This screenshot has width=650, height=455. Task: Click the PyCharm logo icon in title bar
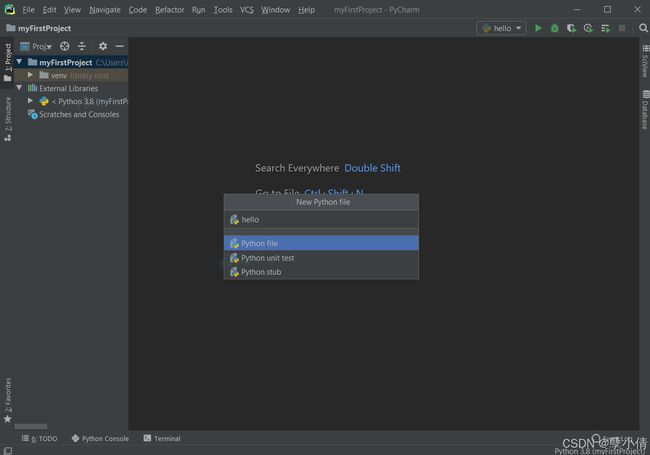[10, 9]
